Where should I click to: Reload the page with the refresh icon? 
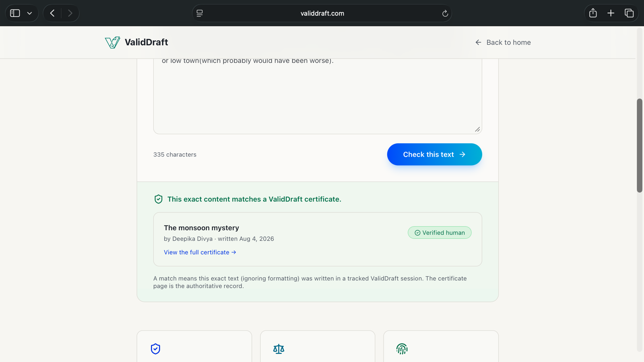445,13
